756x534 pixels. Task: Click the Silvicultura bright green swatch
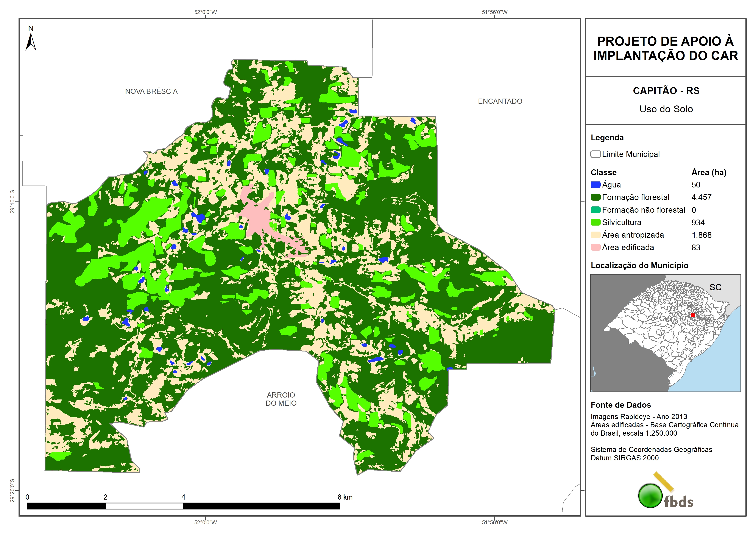pyautogui.click(x=595, y=222)
